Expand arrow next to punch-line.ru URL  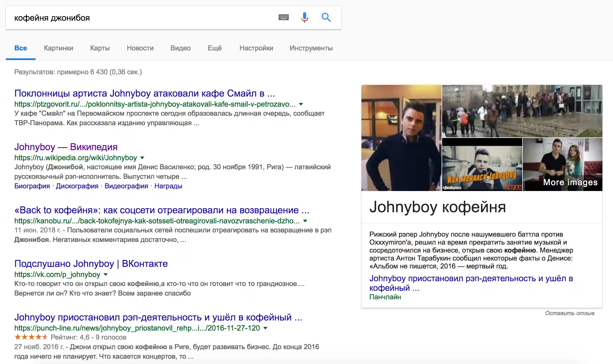point(265,328)
